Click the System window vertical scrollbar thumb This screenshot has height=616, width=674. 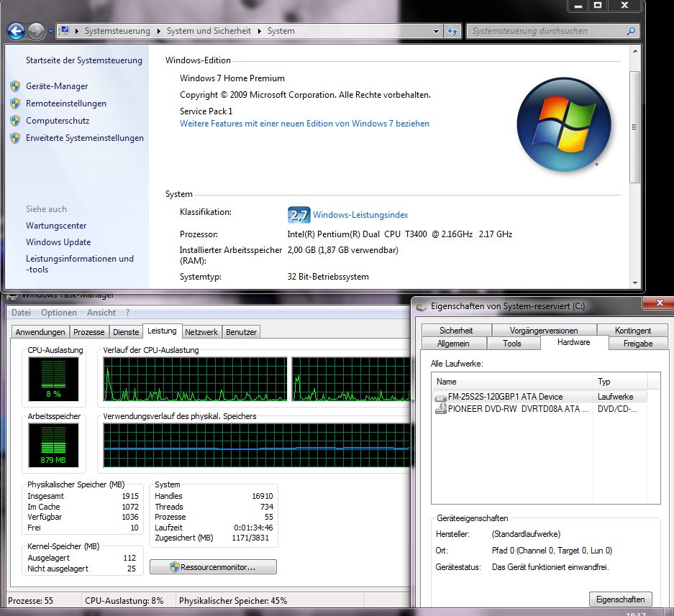(x=635, y=127)
